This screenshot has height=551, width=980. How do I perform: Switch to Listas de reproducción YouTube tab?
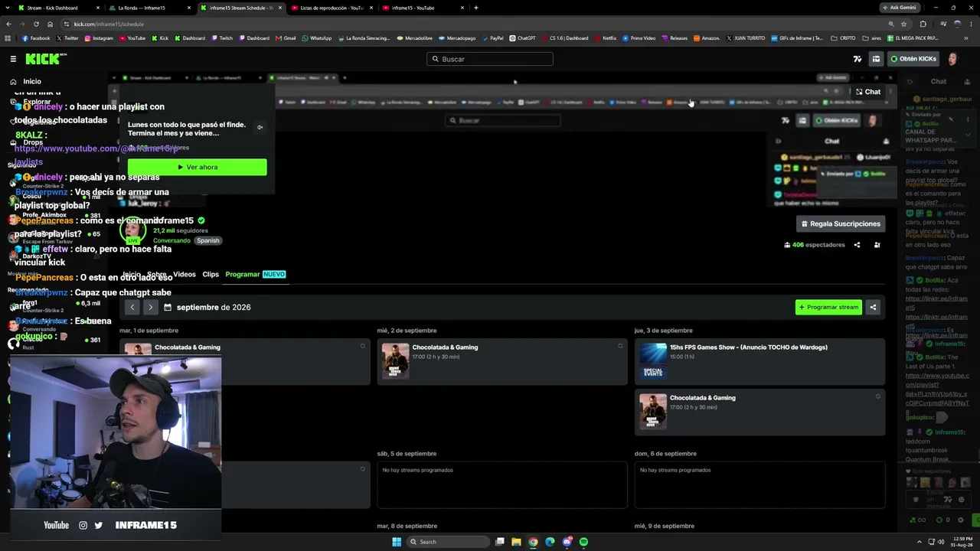coord(332,8)
